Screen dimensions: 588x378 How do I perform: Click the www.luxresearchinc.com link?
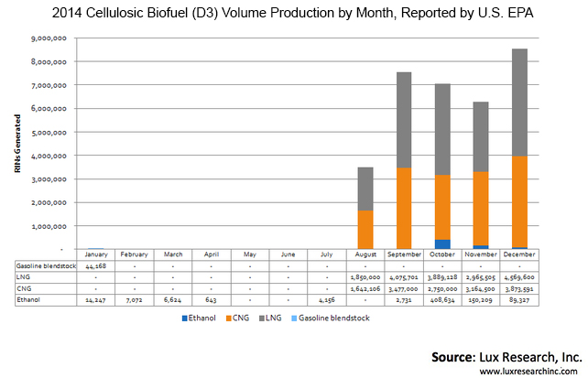528,372
